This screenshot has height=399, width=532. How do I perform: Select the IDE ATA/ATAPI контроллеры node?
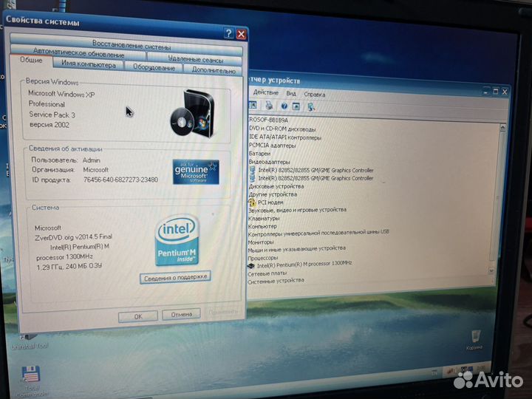click(x=285, y=137)
